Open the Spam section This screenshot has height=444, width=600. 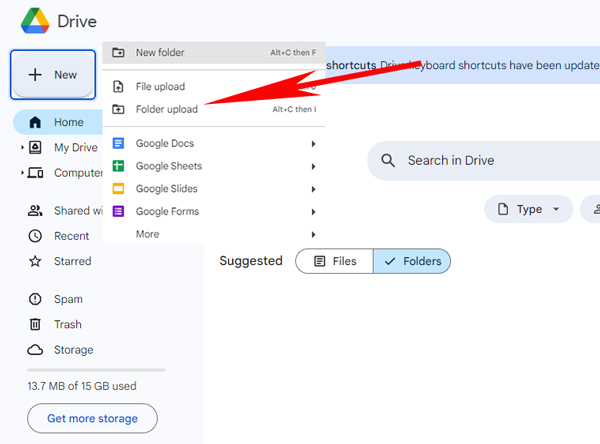point(68,299)
